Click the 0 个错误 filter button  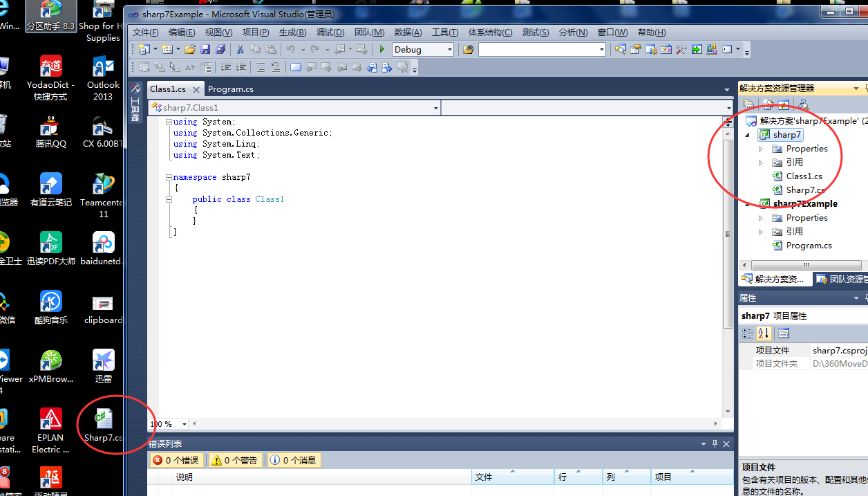point(176,459)
